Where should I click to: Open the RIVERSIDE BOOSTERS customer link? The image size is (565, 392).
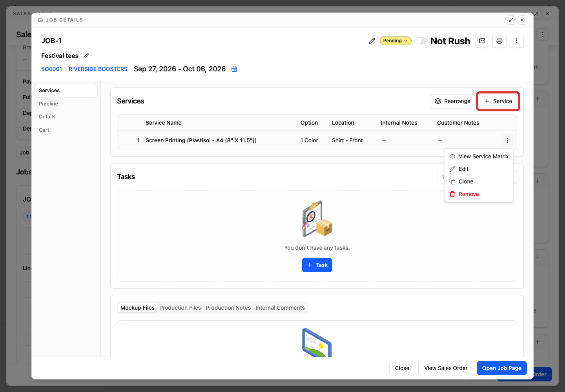point(98,69)
